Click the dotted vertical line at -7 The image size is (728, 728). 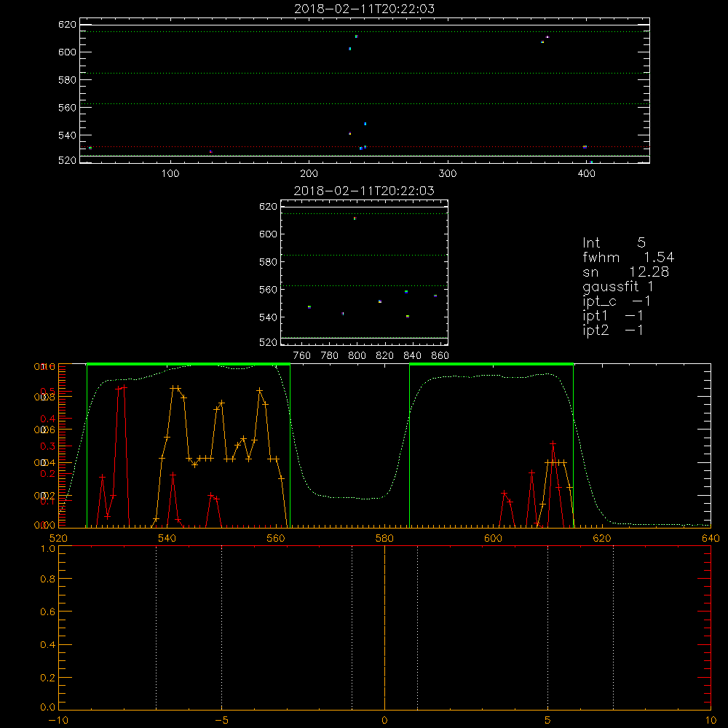pyautogui.click(x=156, y=628)
